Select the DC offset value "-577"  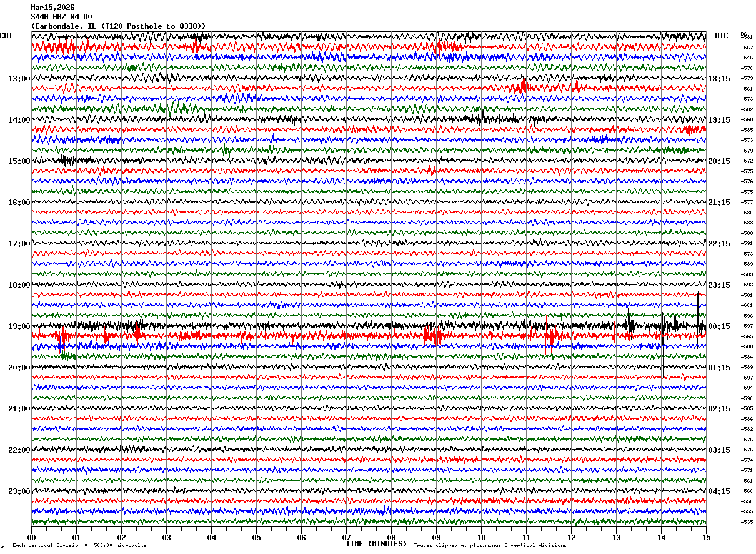(x=747, y=202)
